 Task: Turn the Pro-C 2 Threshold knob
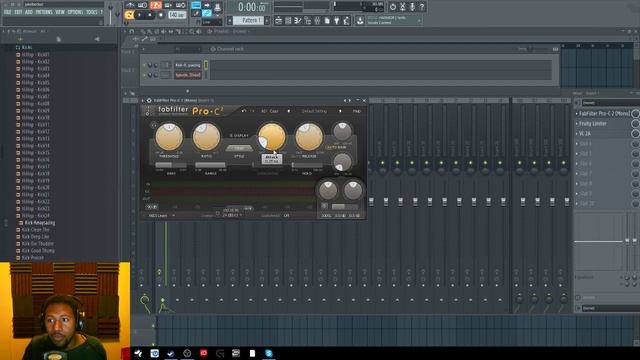(169, 137)
